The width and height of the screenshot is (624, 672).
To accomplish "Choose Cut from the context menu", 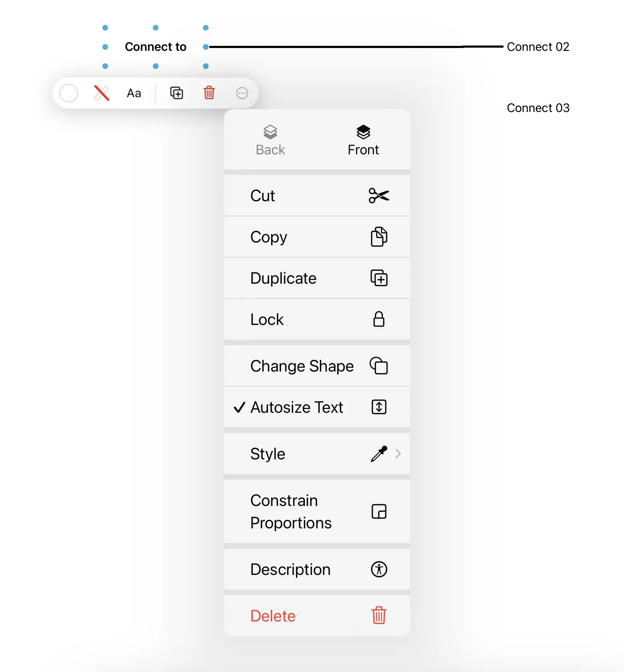I will click(x=316, y=196).
